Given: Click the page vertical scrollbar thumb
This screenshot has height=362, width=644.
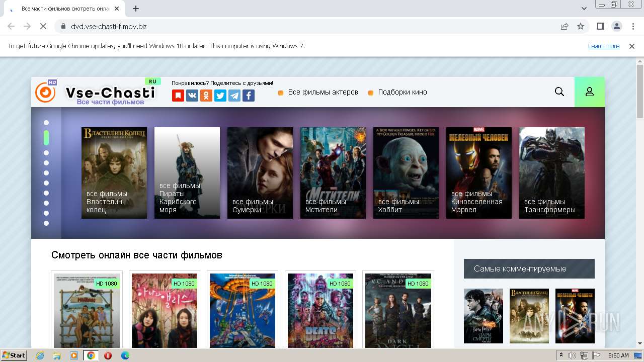Looking at the screenshot, I should click(640, 92).
